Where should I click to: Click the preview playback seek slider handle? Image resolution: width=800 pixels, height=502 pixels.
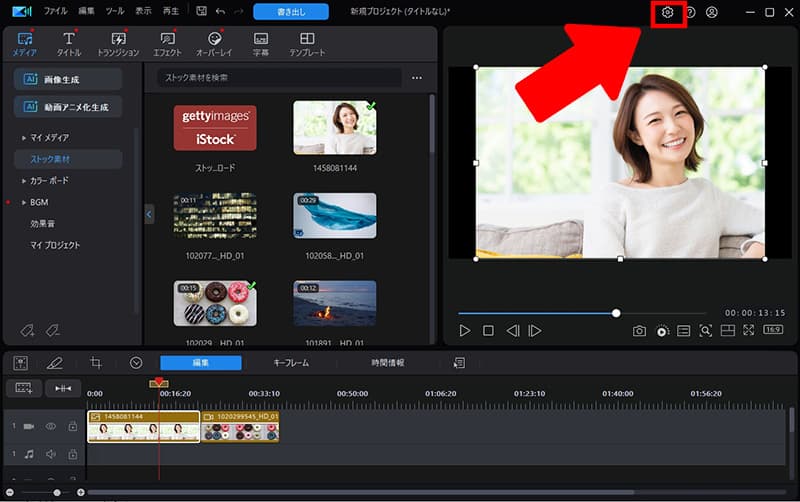(616, 313)
